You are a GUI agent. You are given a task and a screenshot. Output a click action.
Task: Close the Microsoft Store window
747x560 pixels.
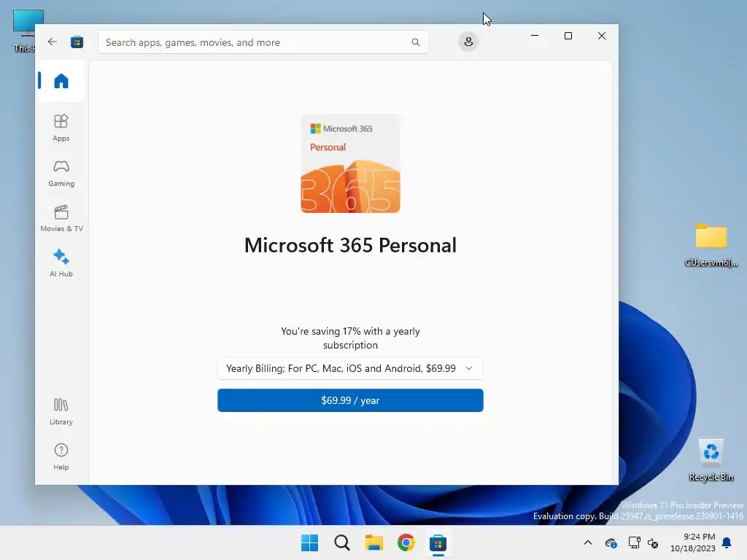(x=602, y=36)
